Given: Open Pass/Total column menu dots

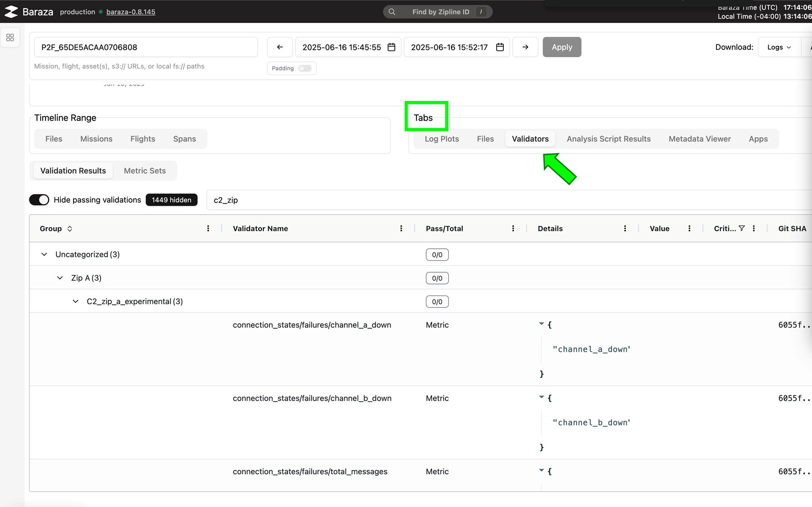Looking at the screenshot, I should coord(513,228).
